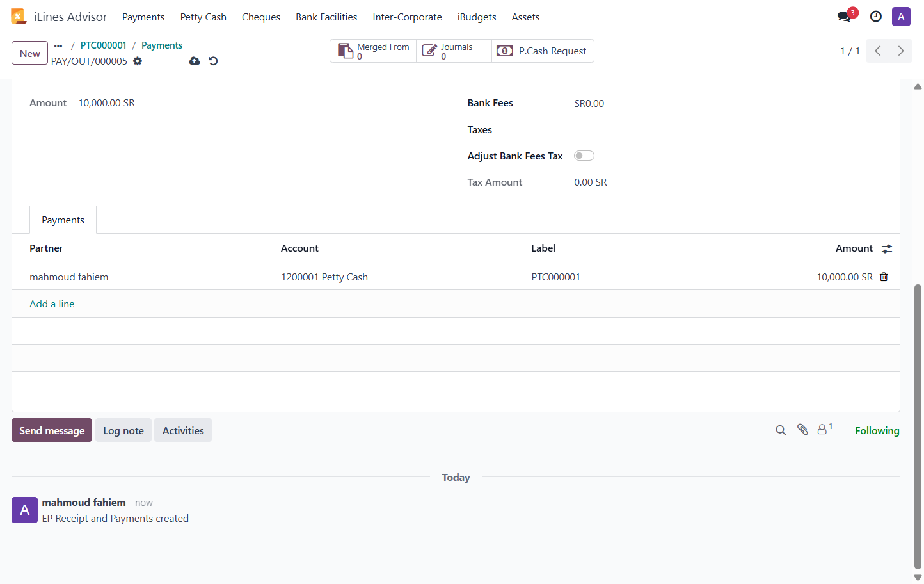The height and width of the screenshot is (584, 924).
Task: Open the iBudgets menu
Action: point(477,17)
